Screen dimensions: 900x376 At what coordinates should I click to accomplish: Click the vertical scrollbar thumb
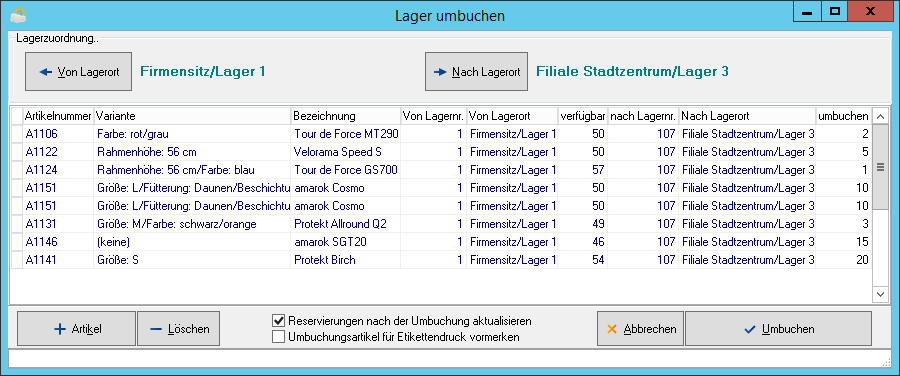880,168
